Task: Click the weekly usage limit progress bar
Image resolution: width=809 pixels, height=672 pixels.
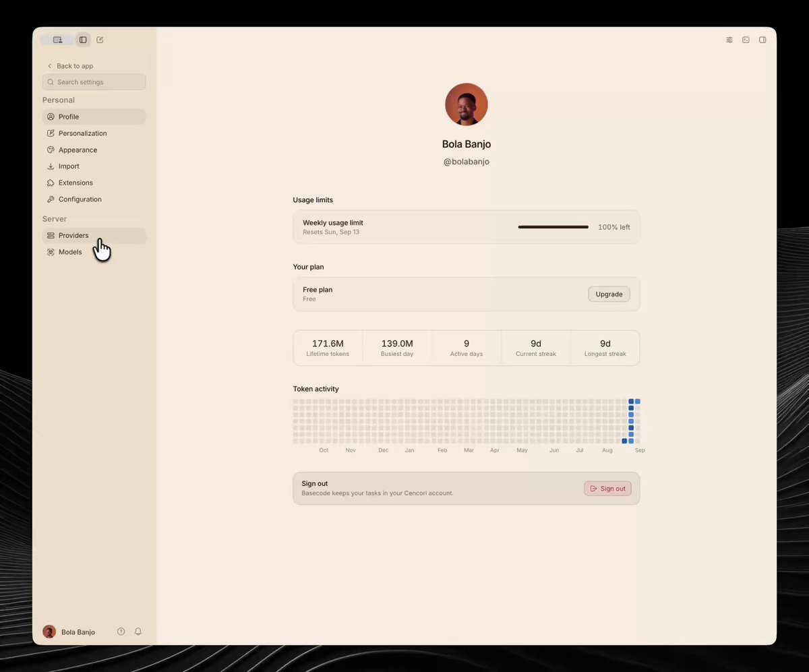Action: pos(553,227)
